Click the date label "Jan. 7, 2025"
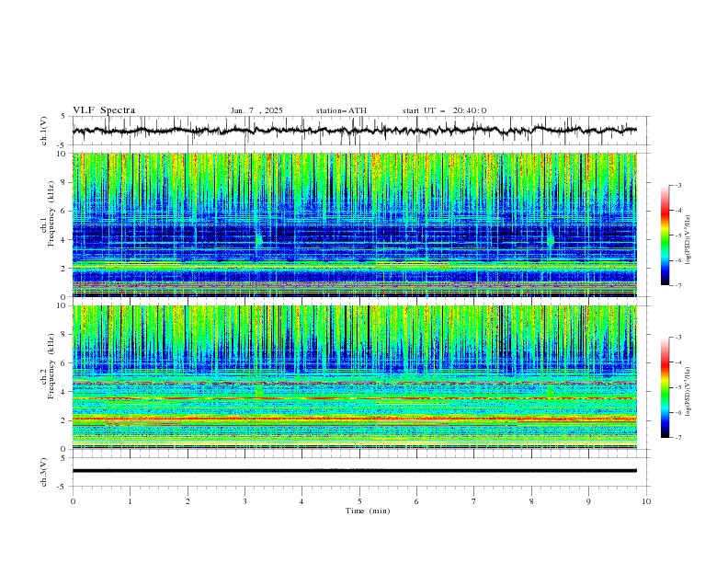The image size is (728, 563). (x=256, y=110)
